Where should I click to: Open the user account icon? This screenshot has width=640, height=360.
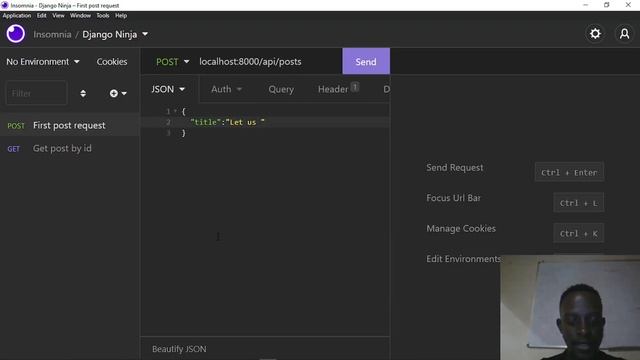click(x=624, y=34)
